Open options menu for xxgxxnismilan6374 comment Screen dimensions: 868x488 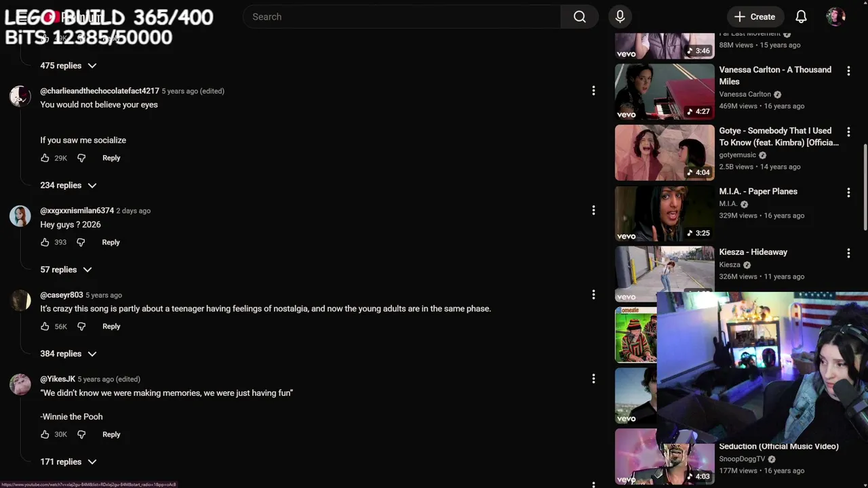pos(593,211)
